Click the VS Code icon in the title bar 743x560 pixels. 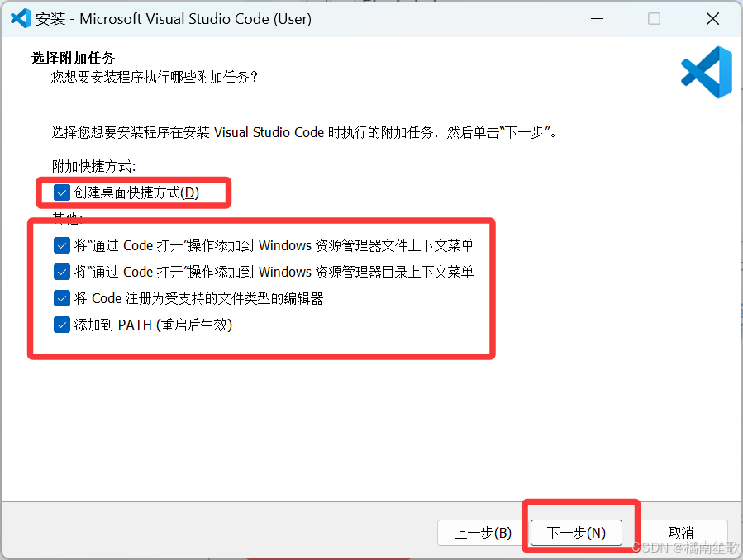tap(21, 18)
